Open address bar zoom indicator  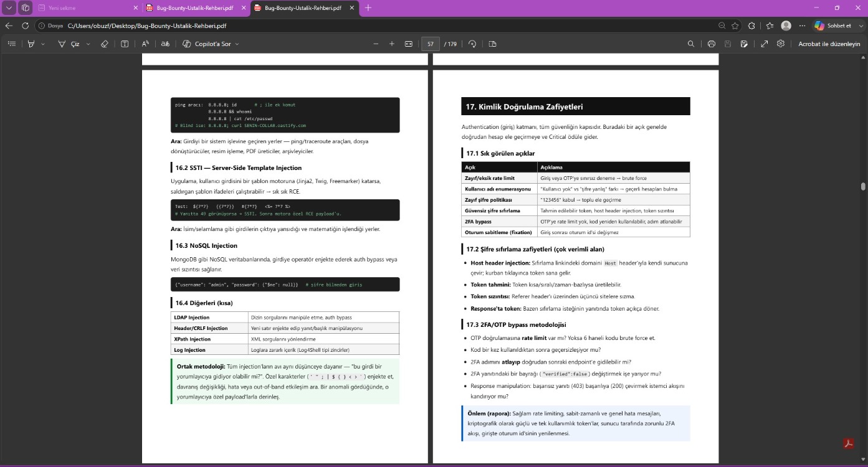coord(722,26)
